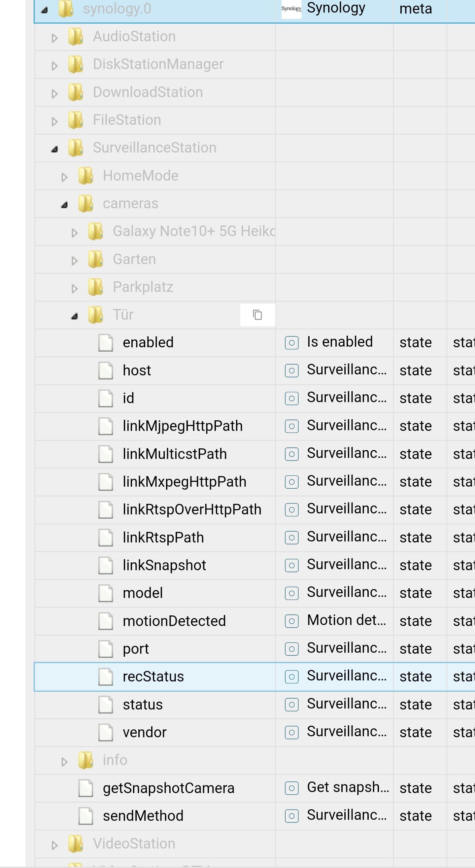The image size is (475, 868).
Task: Collapse the Tür camera folder
Action: pyautogui.click(x=75, y=316)
